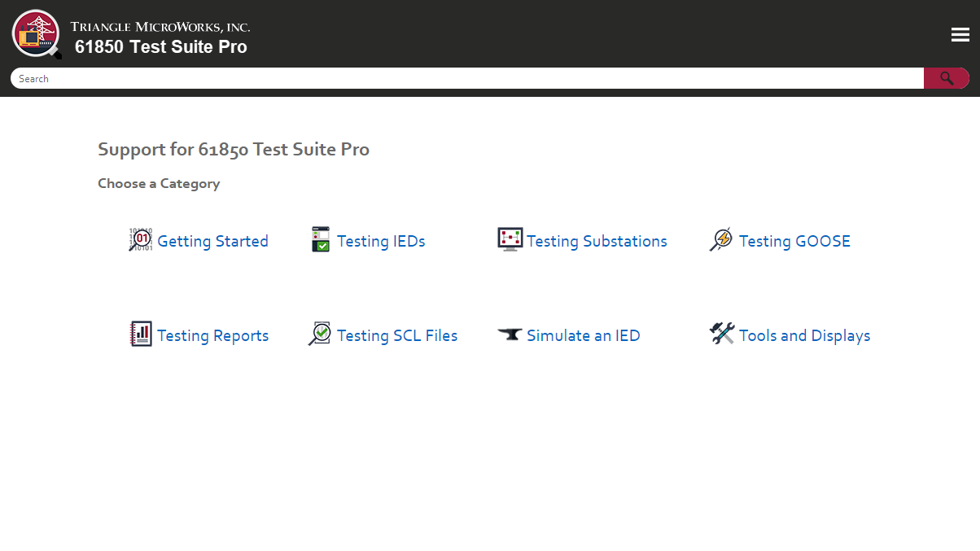Click the magnifier search button
The image size is (980, 551).
pos(946,78)
